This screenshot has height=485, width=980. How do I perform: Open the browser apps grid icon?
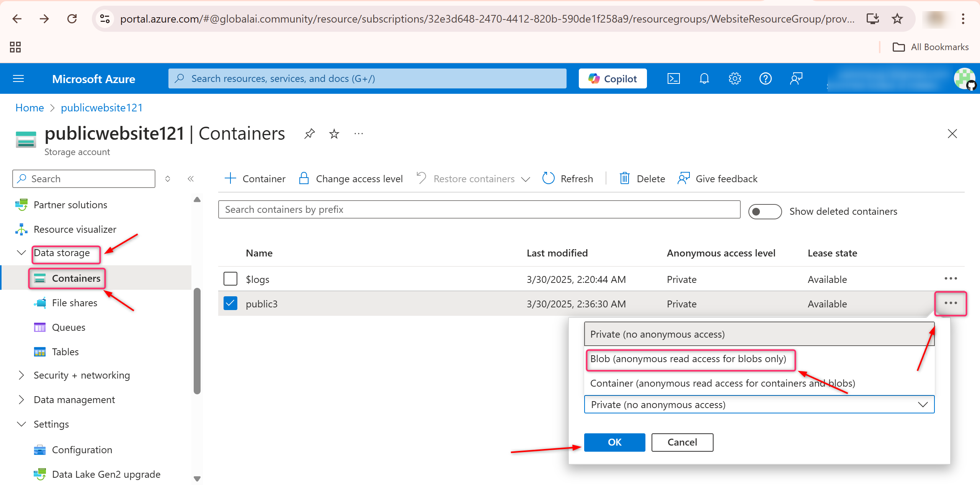point(15,47)
